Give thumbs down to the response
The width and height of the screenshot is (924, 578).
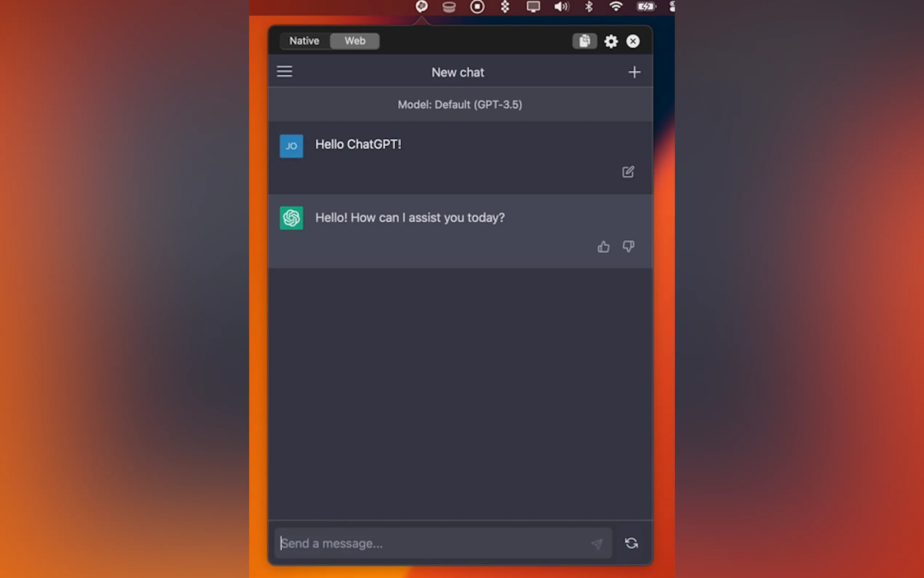(628, 246)
